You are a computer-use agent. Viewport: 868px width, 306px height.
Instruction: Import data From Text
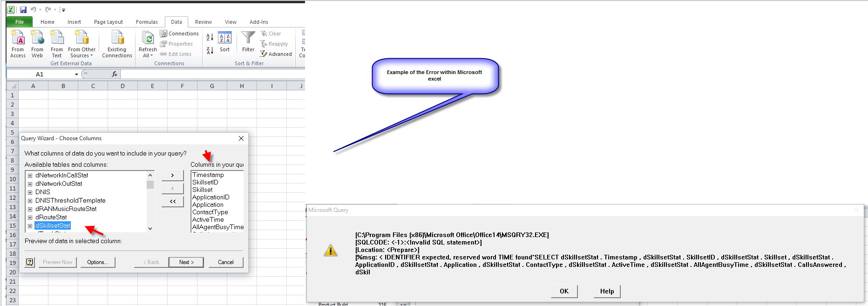tap(57, 44)
